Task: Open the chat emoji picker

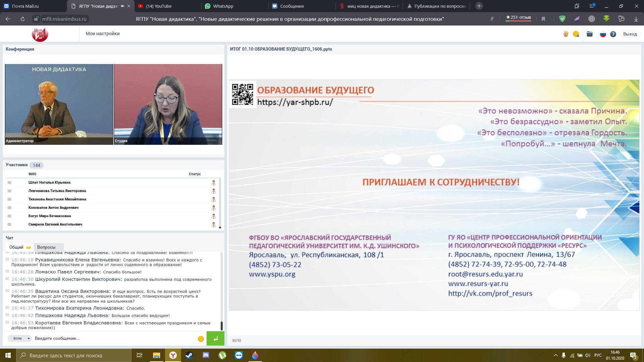Action: coord(201,339)
